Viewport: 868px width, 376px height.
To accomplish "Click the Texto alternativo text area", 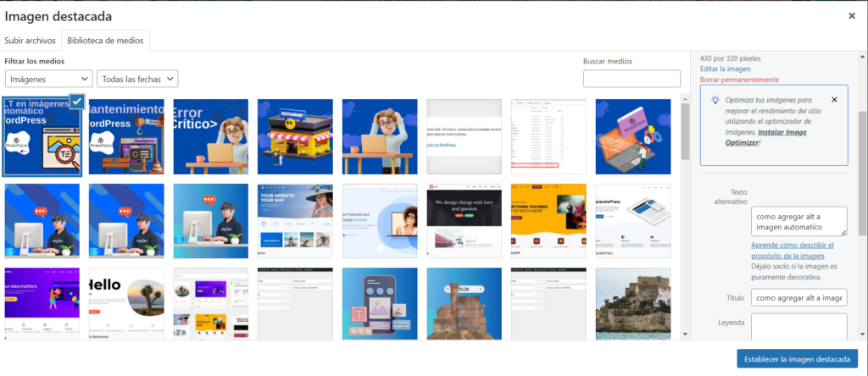I will click(798, 222).
